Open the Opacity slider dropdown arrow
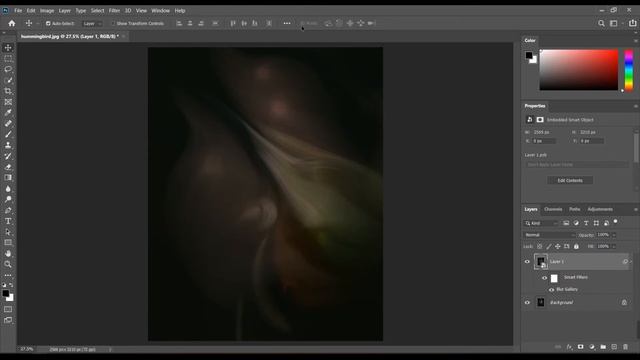The height and width of the screenshot is (360, 640). coord(614,235)
